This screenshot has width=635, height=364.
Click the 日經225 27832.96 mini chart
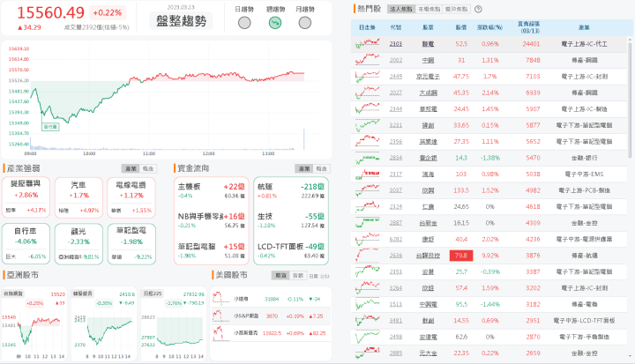(174, 324)
